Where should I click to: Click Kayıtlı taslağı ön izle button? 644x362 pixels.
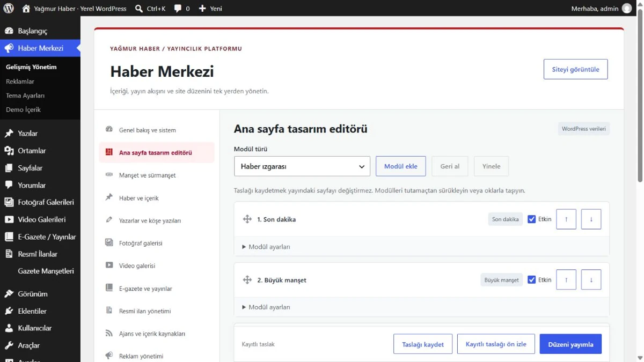(x=496, y=344)
